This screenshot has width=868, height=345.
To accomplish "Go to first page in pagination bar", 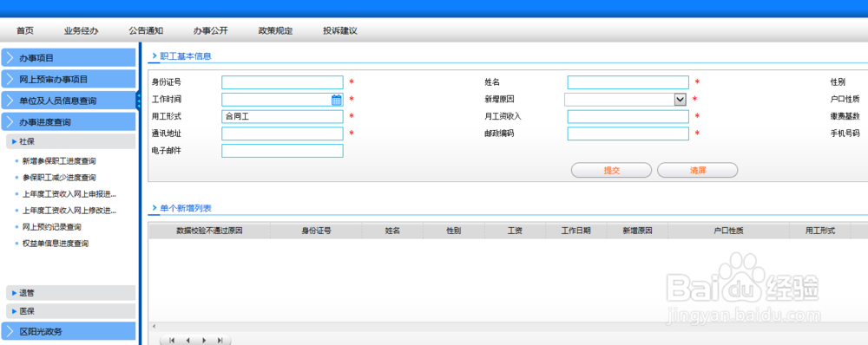I will point(172,341).
